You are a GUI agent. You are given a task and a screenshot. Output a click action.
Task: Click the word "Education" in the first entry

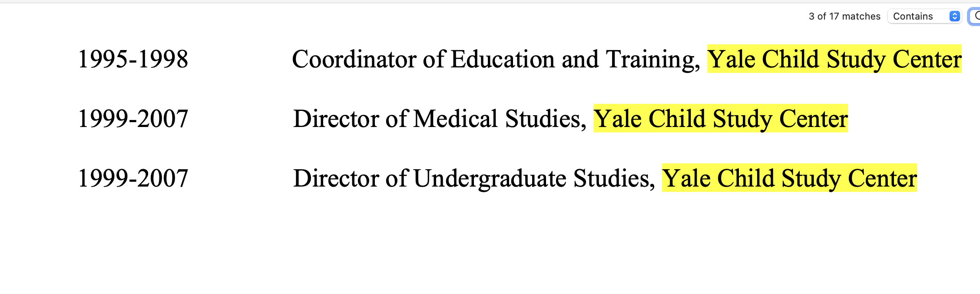point(503,59)
